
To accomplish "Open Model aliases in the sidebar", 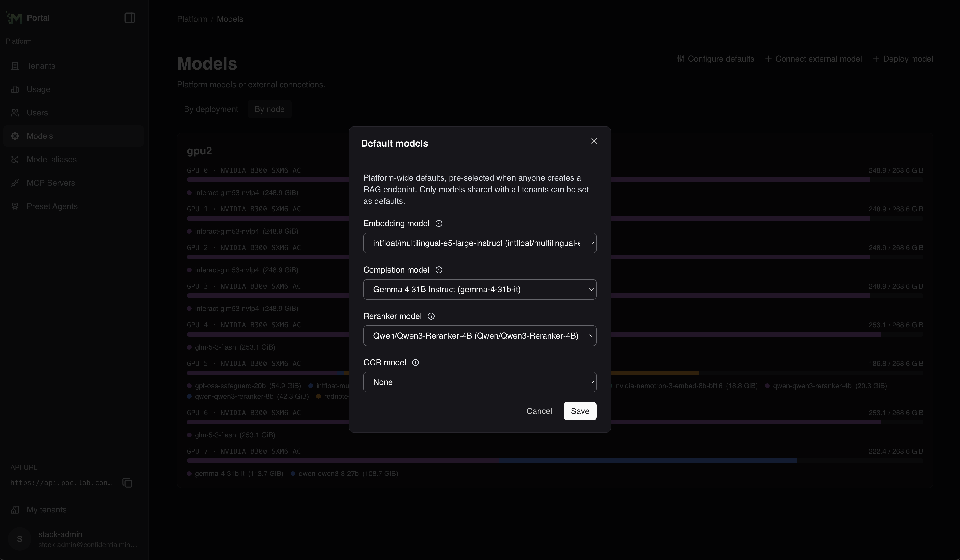I will pos(73,160).
